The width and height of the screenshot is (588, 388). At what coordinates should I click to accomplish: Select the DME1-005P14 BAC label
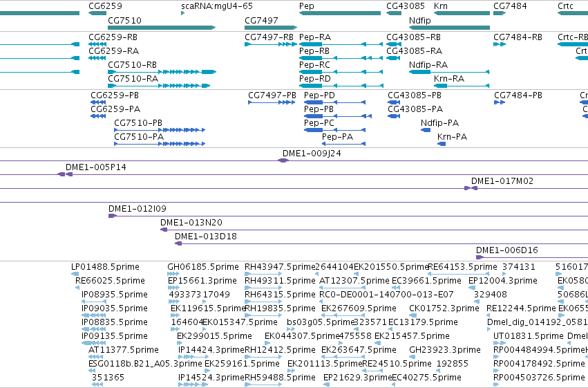pyautogui.click(x=96, y=167)
